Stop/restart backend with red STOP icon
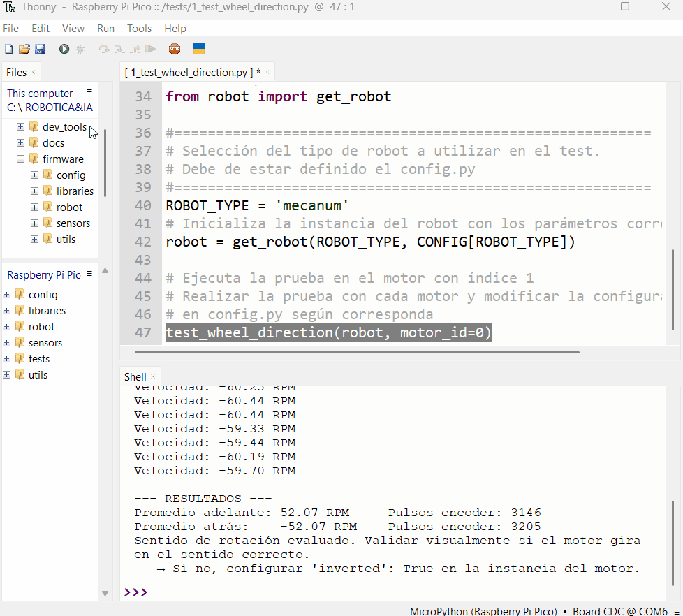This screenshot has width=683, height=616. pyautogui.click(x=175, y=49)
